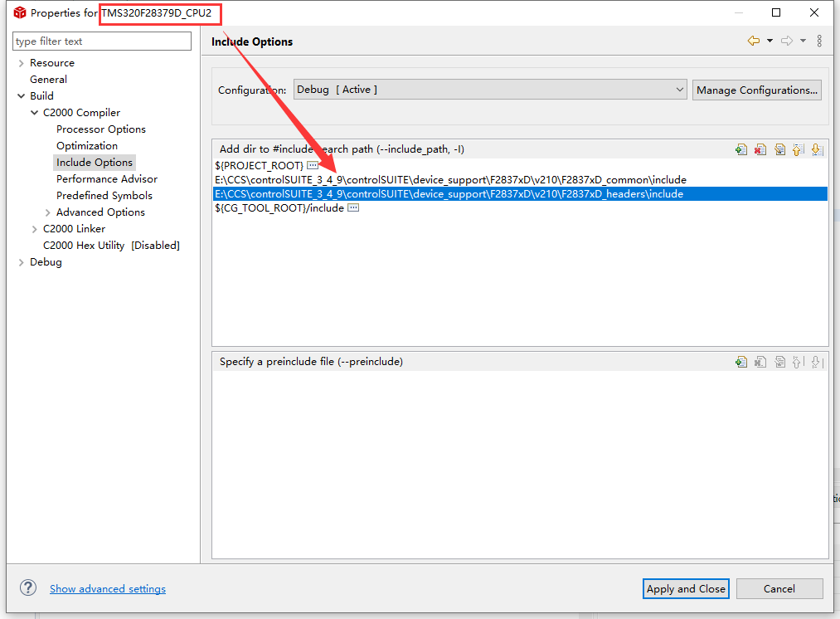840x619 pixels.
Task: Select Processor Options page
Action: pos(100,129)
